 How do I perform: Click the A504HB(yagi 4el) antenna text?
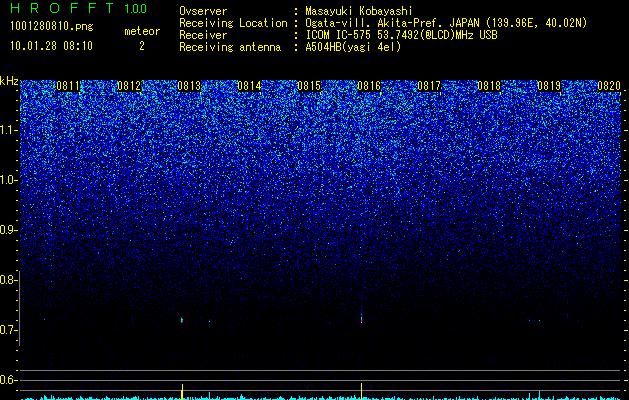click(353, 47)
